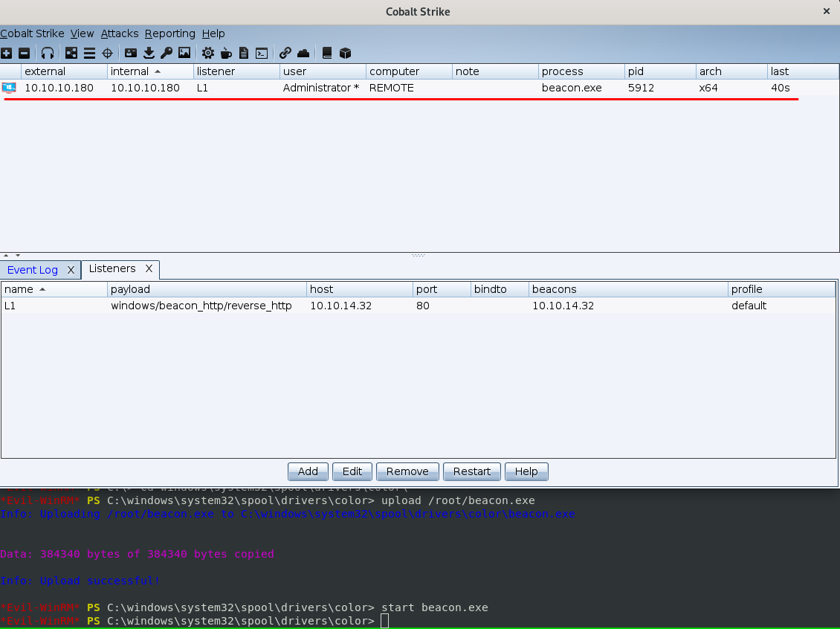Image resolution: width=840 pixels, height=629 pixels.
Task: Sort sessions by process column
Action: tap(581, 71)
